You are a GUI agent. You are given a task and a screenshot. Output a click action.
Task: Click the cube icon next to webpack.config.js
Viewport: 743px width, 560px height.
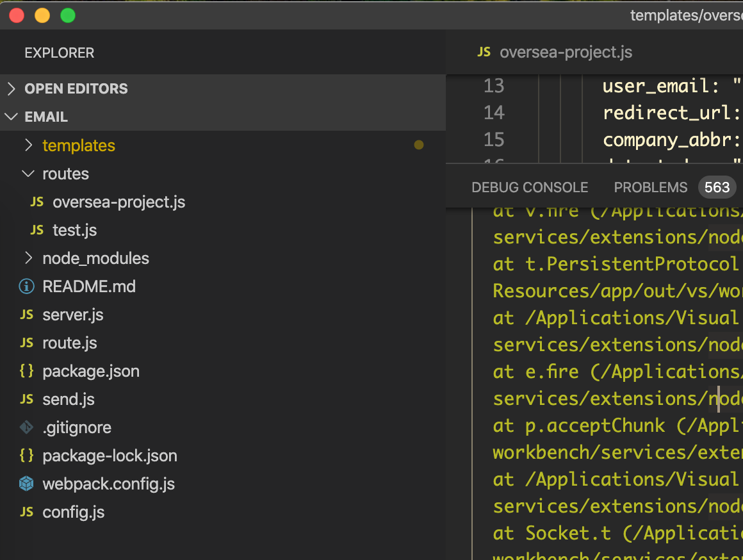(28, 484)
